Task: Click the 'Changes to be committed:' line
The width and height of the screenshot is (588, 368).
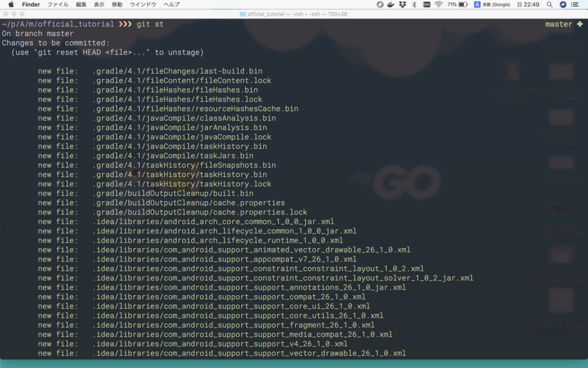Action: (56, 43)
